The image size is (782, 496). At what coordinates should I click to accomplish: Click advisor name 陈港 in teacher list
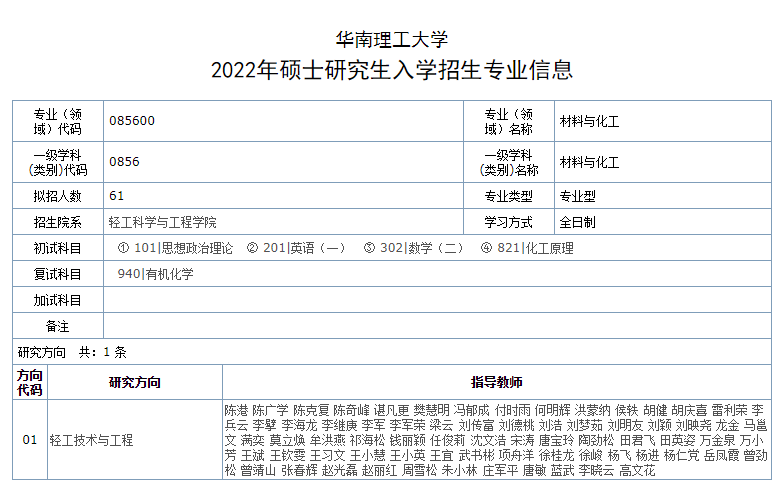pos(235,410)
